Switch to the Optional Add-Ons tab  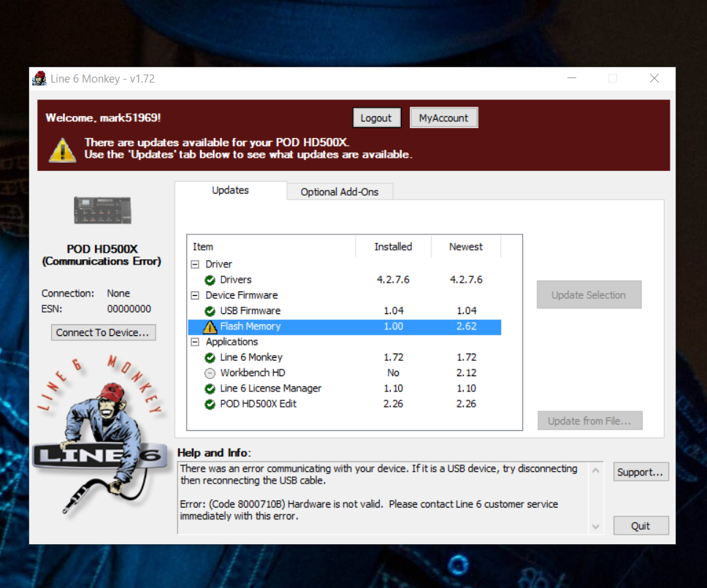(x=340, y=191)
